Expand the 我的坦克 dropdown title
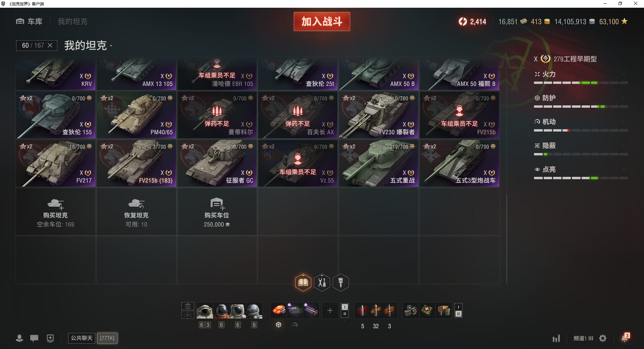This screenshot has height=349, width=644. point(89,45)
